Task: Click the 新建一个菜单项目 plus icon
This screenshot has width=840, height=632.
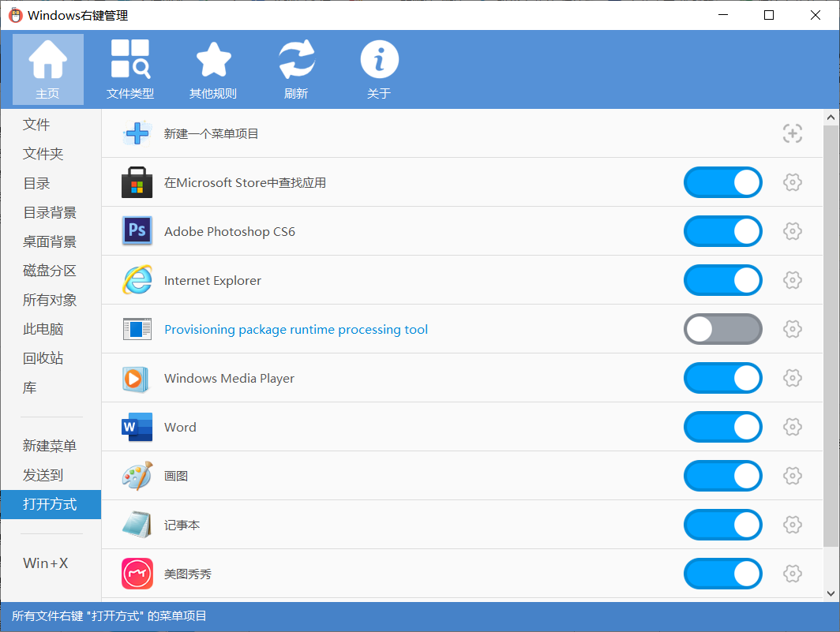Action: (x=137, y=133)
